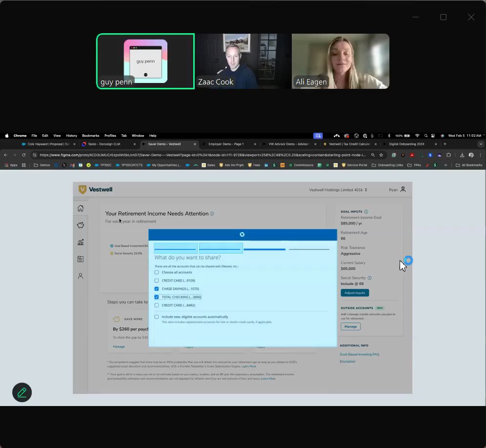Click info icon after Retirement Income heading
The image size is (486, 448).
tap(212, 214)
